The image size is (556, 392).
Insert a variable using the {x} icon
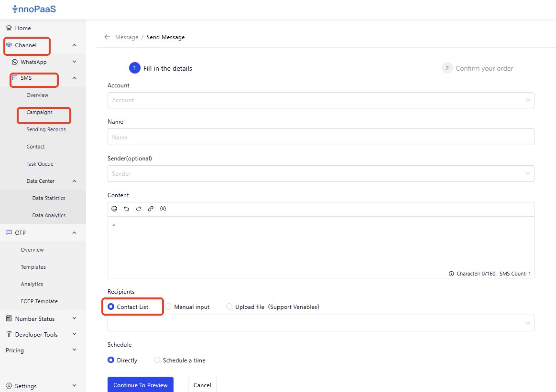[x=163, y=209]
